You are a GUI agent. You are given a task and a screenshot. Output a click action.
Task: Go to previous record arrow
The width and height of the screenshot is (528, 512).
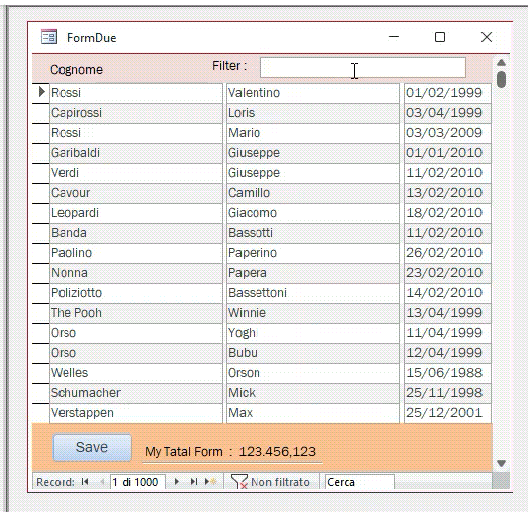[x=102, y=482]
